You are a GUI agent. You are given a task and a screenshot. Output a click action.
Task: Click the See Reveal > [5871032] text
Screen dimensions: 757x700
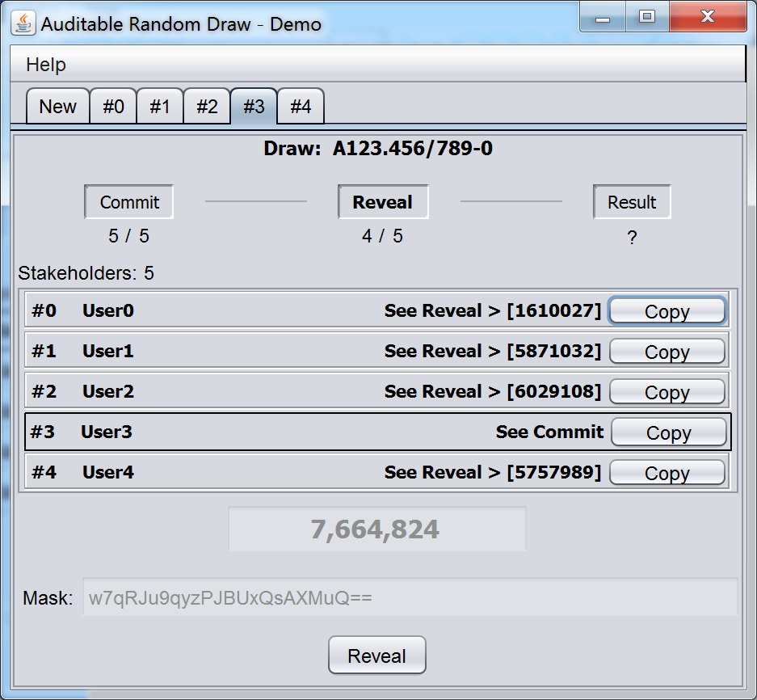click(x=493, y=351)
